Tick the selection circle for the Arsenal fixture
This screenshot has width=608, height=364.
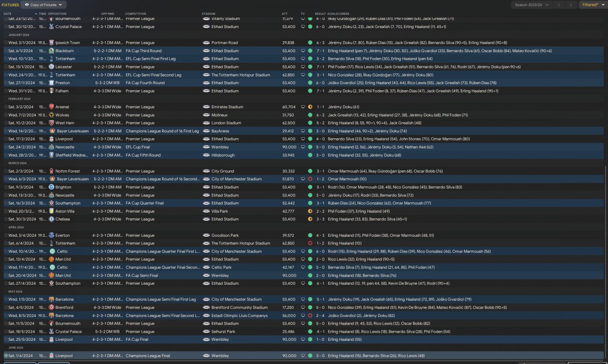point(6,107)
